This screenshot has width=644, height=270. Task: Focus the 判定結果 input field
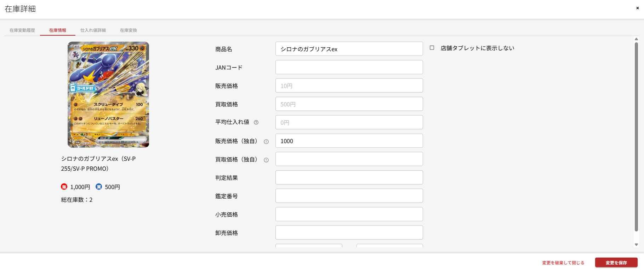click(x=349, y=177)
